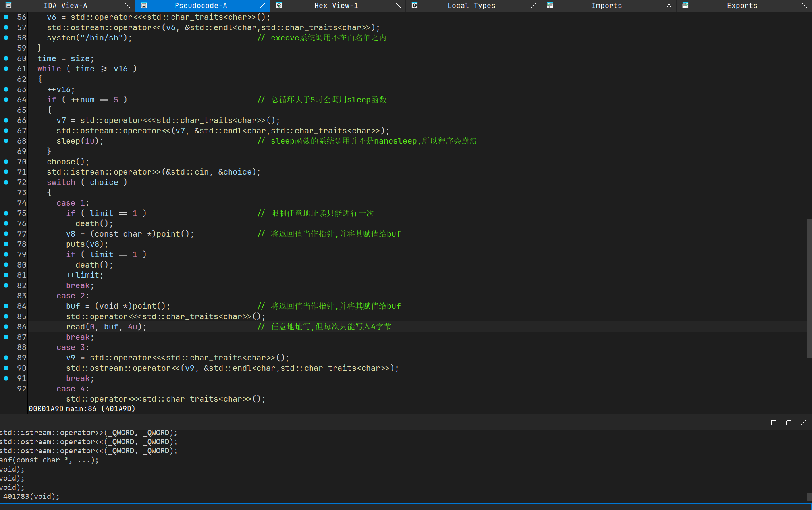The height and width of the screenshot is (510, 812).
Task: Close the Hex View-1 tab
Action: [x=398, y=5]
